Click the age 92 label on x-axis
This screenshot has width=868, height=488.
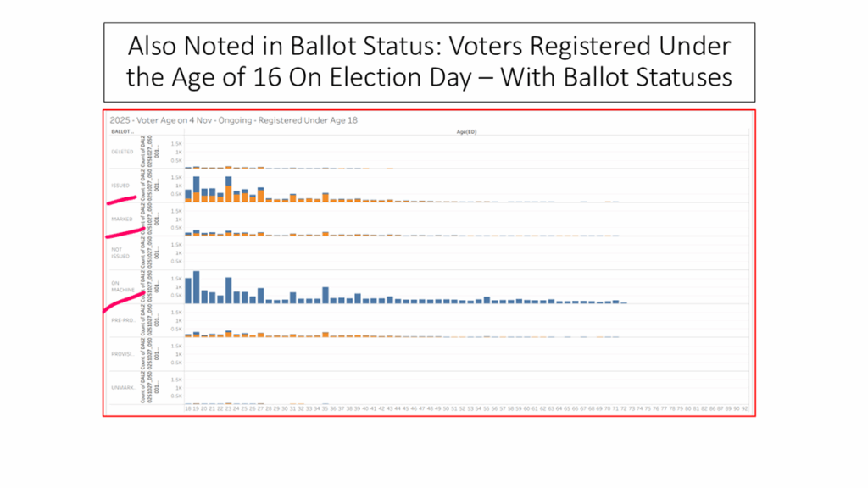pyautogui.click(x=744, y=408)
